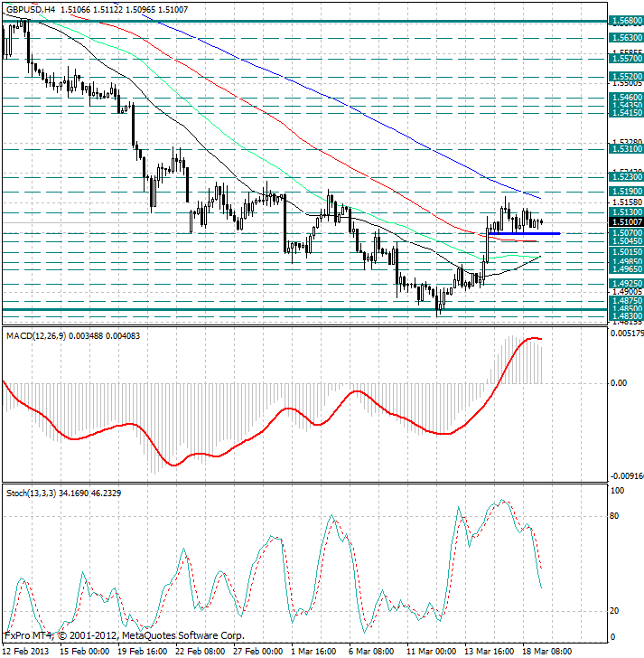Click the 15 Feb 00:00 date label
Viewport: 644px width, 658px height.
tap(85, 652)
